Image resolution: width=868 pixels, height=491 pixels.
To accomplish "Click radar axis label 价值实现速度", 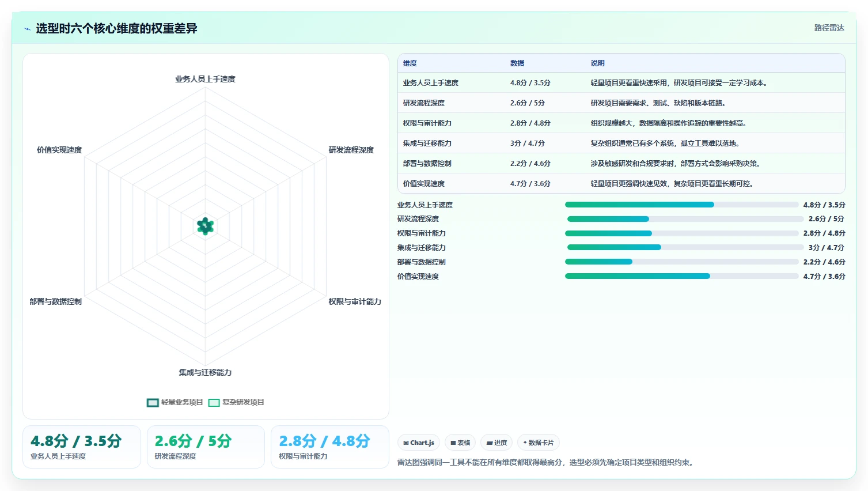I will [59, 150].
